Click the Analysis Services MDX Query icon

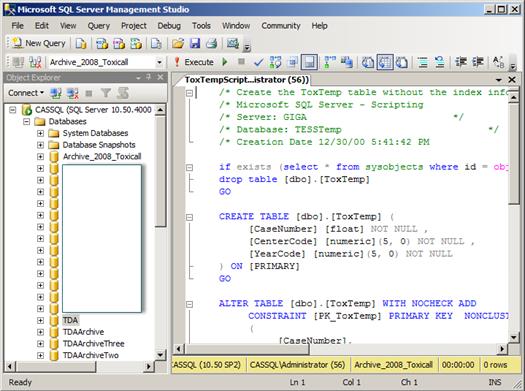(x=102, y=44)
